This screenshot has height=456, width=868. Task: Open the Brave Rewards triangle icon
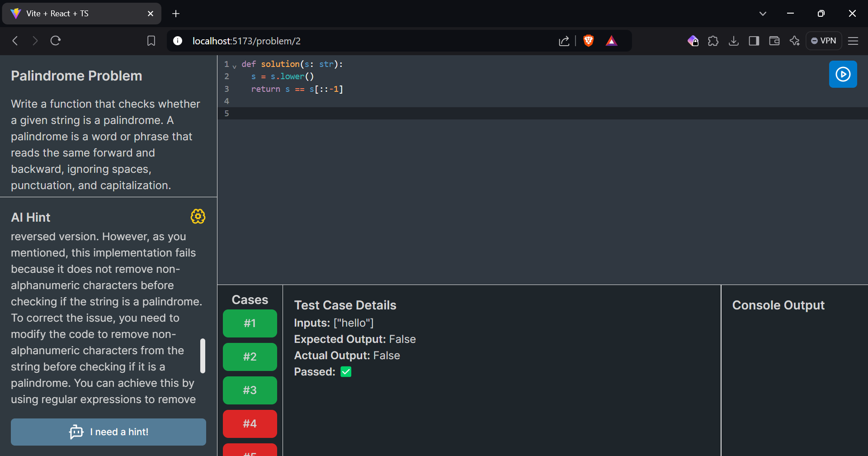(611, 41)
